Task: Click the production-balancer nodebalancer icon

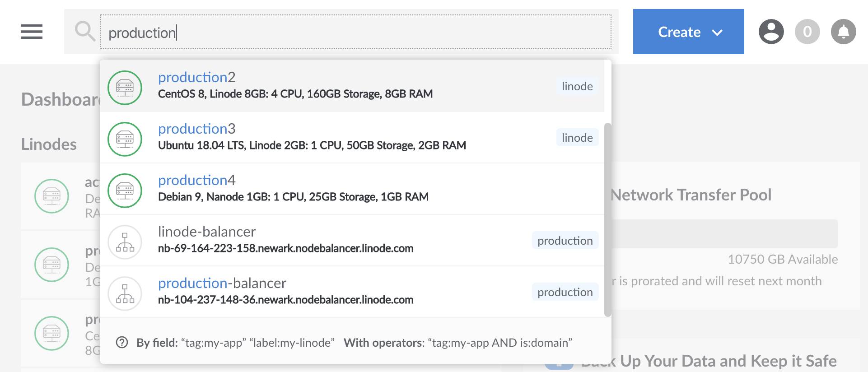Action: pos(125,293)
